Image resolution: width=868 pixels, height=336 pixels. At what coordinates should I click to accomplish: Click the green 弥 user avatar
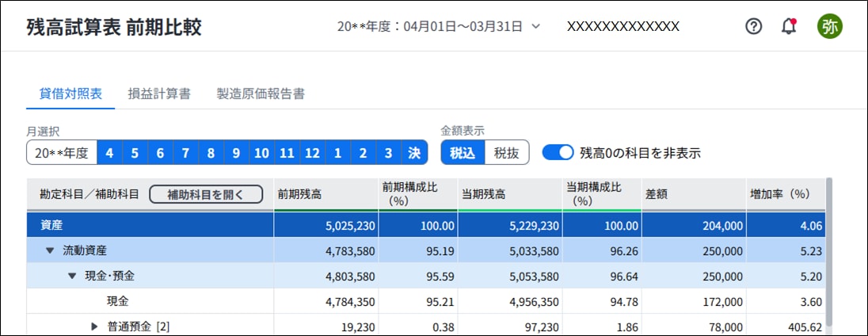(x=830, y=26)
